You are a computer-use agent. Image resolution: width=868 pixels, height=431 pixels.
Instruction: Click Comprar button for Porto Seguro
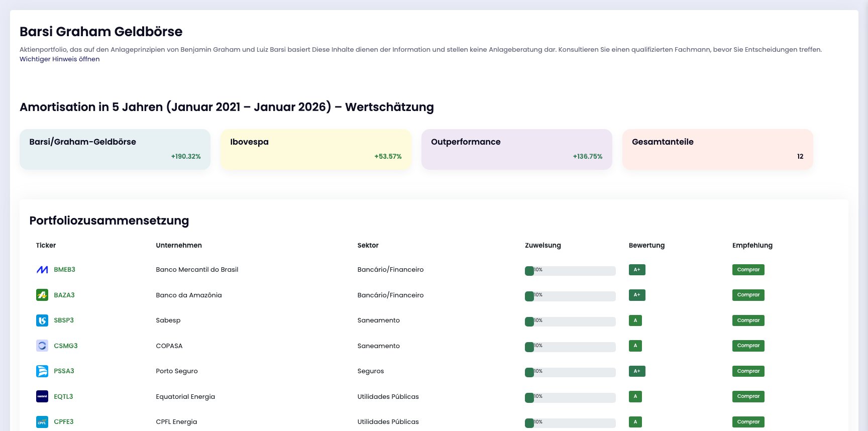pos(748,371)
